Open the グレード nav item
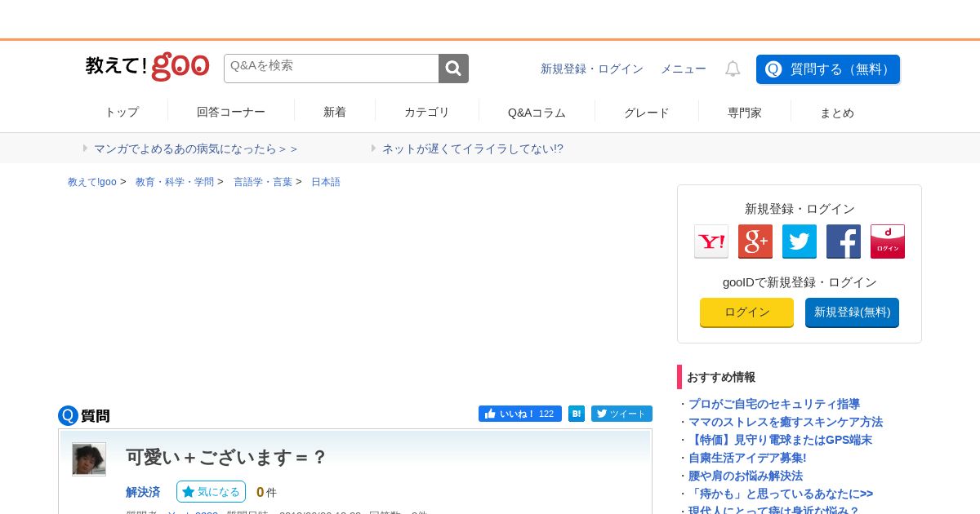Screen dimensions: 980x514 pyautogui.click(x=647, y=112)
